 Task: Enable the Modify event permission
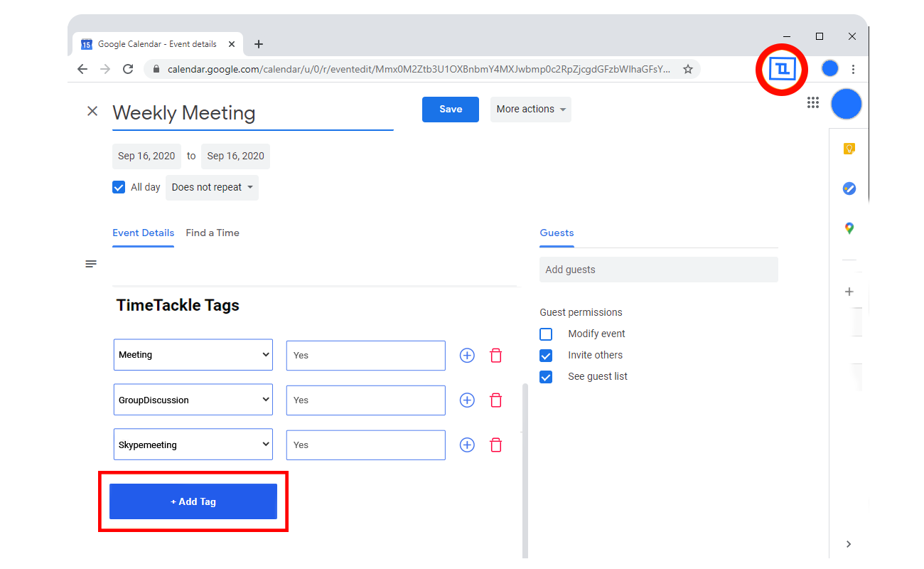pos(546,334)
